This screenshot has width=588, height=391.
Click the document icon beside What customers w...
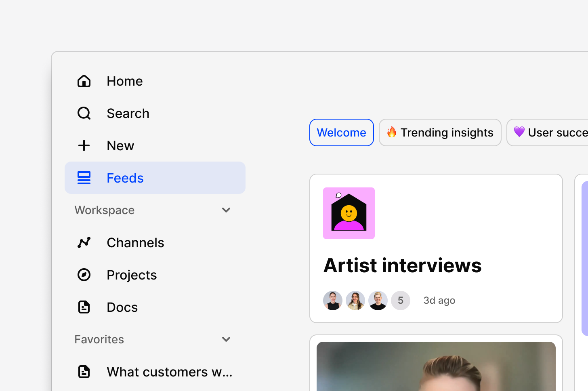click(84, 372)
